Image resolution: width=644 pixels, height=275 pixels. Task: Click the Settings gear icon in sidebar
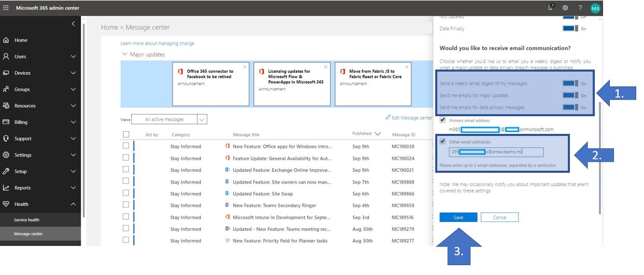coord(6,155)
